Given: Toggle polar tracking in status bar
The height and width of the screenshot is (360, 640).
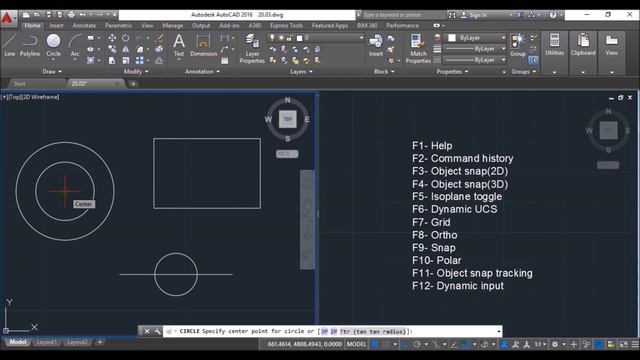Looking at the screenshot, I should (417, 344).
